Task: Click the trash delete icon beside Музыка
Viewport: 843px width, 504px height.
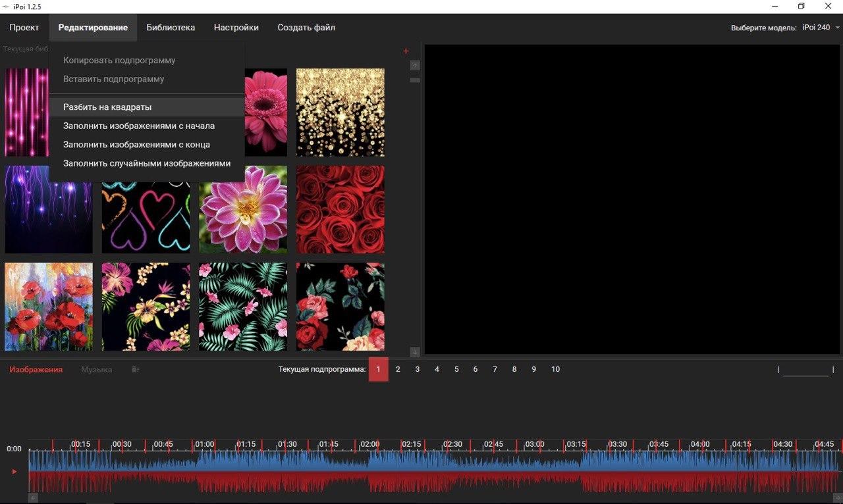Action: click(x=135, y=370)
